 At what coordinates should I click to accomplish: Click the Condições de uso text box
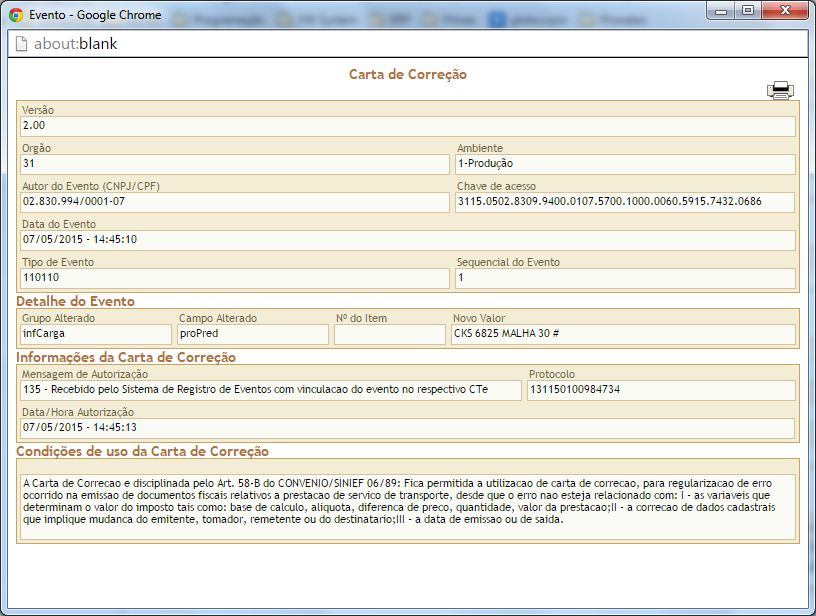(408, 506)
